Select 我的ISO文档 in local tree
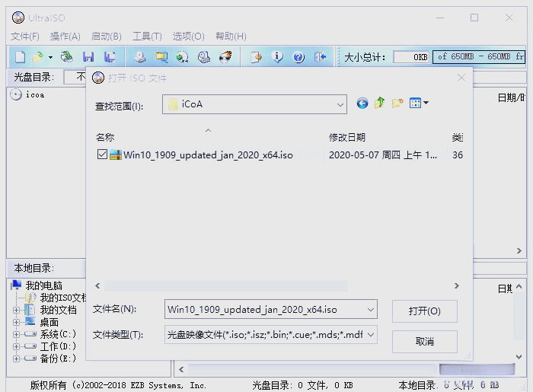The image size is (533, 392). tap(63, 298)
